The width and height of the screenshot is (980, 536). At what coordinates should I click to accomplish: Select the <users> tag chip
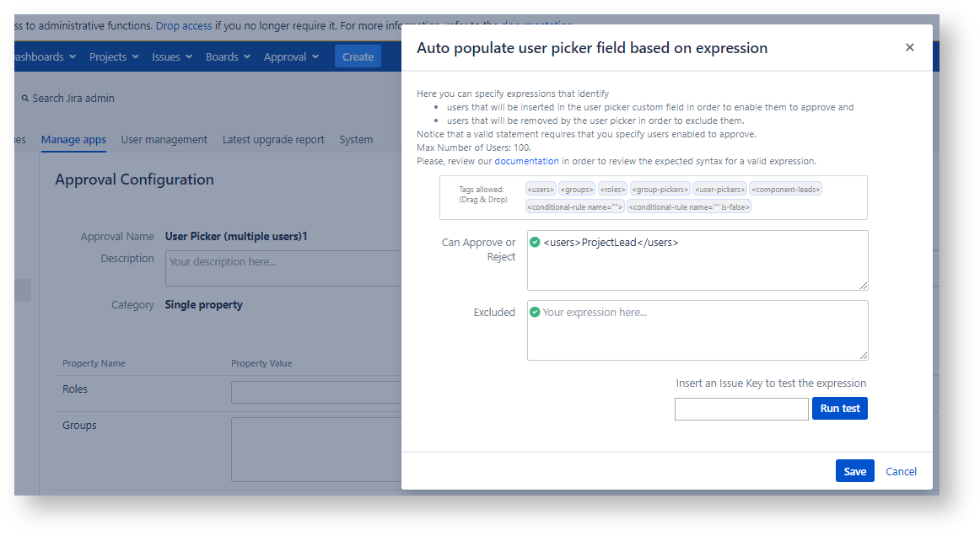(x=541, y=190)
